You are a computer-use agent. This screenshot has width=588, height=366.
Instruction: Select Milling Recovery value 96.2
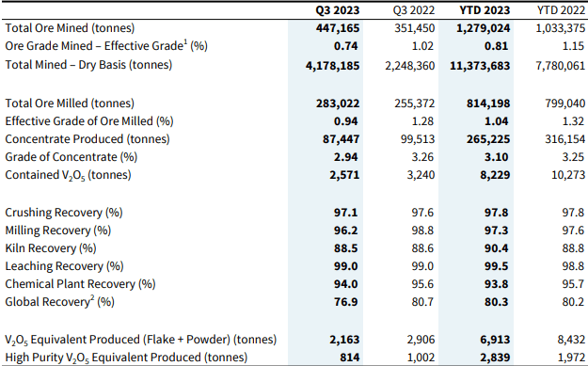point(346,231)
